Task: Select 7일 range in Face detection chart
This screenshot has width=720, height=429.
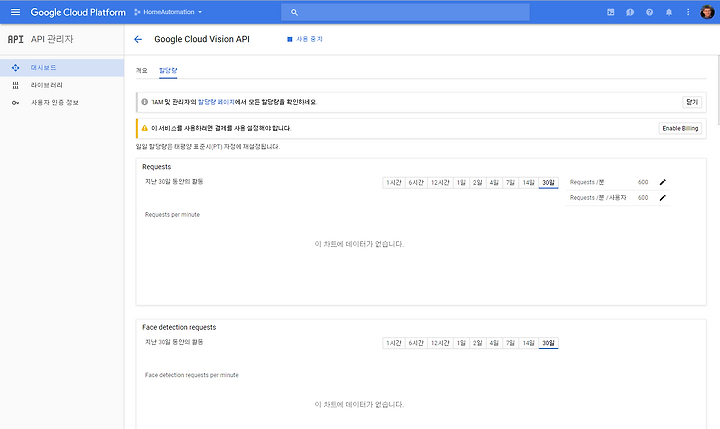Action: tap(510, 343)
